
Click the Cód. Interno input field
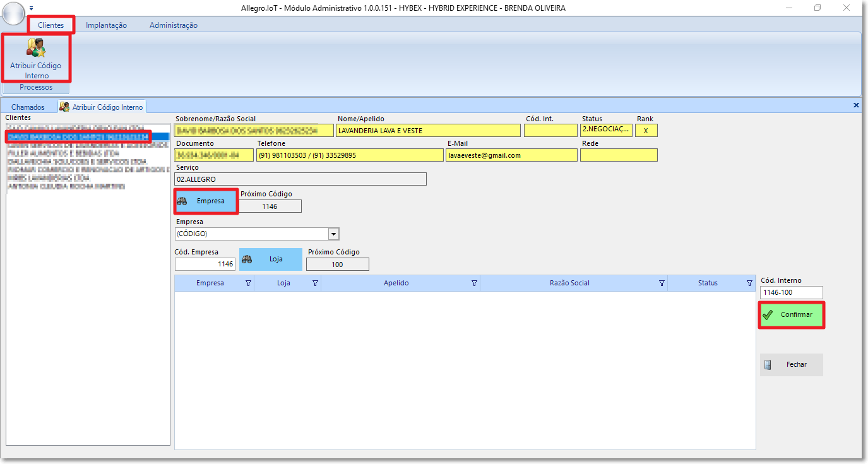792,292
